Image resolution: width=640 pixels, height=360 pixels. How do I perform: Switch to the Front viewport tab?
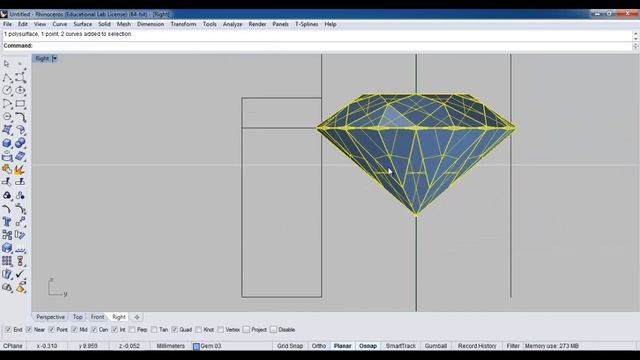point(97,317)
